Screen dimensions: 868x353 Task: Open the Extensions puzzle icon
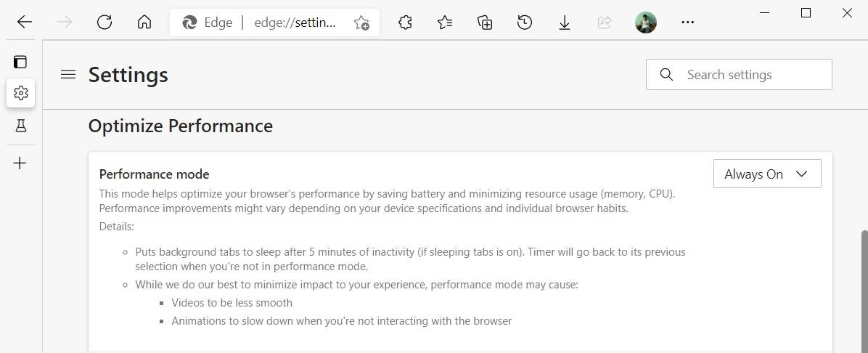click(406, 23)
